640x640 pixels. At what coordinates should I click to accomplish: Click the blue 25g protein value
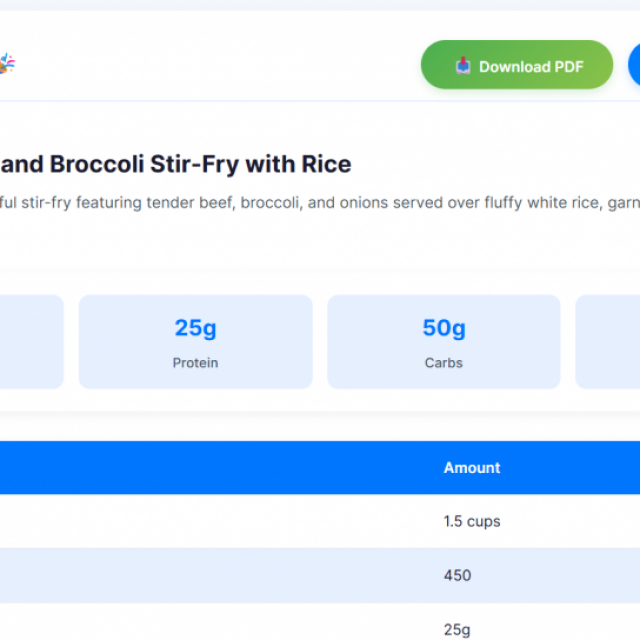196,328
